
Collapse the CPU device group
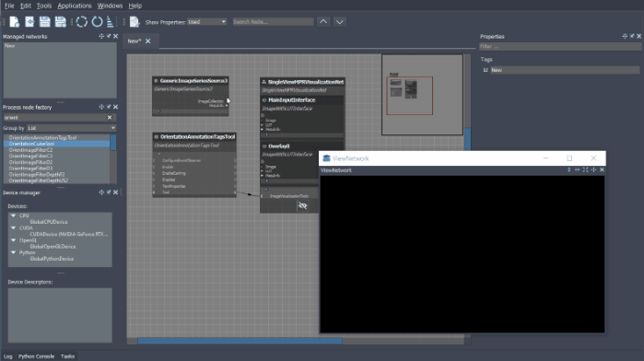(x=13, y=215)
